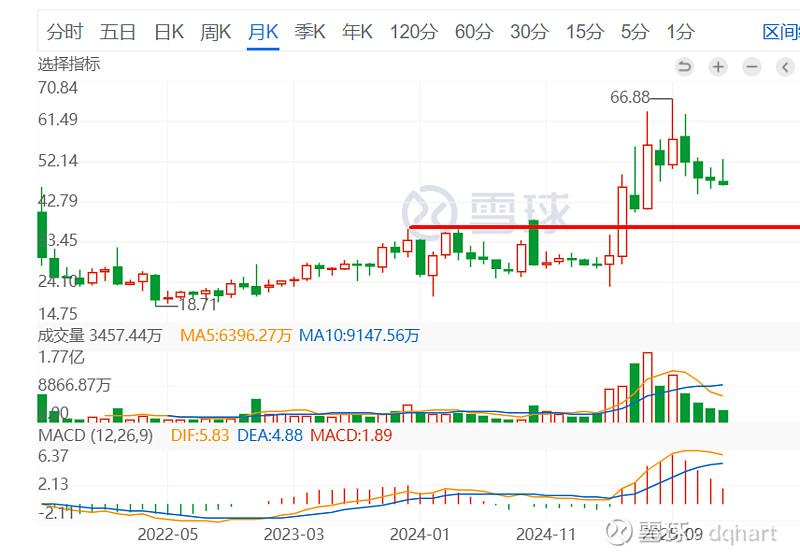The height and width of the screenshot is (557, 800).
Task: Switch to 30分 interval chart
Action: tap(529, 32)
